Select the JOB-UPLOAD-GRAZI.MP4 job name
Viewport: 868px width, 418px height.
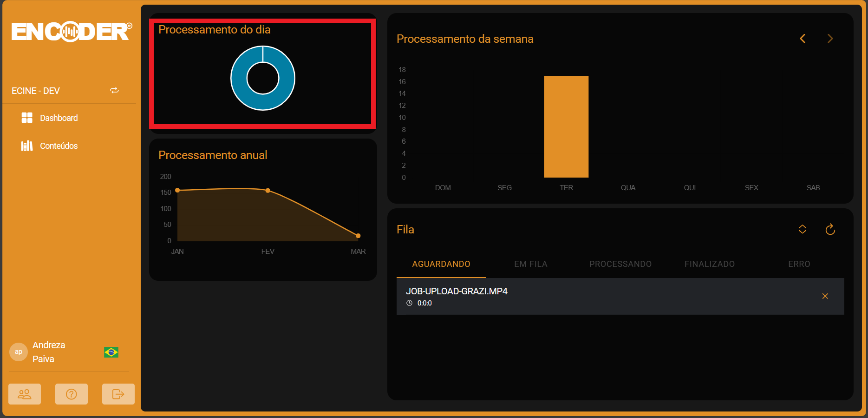457,291
